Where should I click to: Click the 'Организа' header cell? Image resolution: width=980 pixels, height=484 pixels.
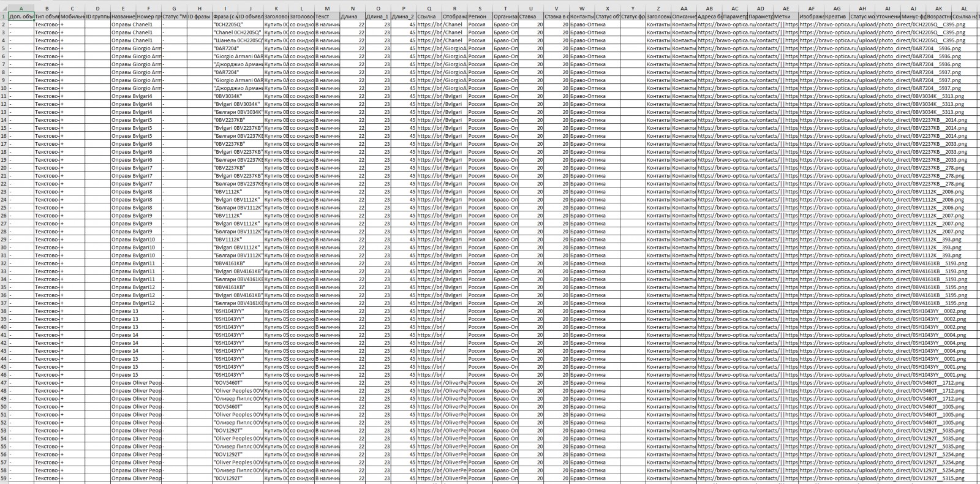505,17
